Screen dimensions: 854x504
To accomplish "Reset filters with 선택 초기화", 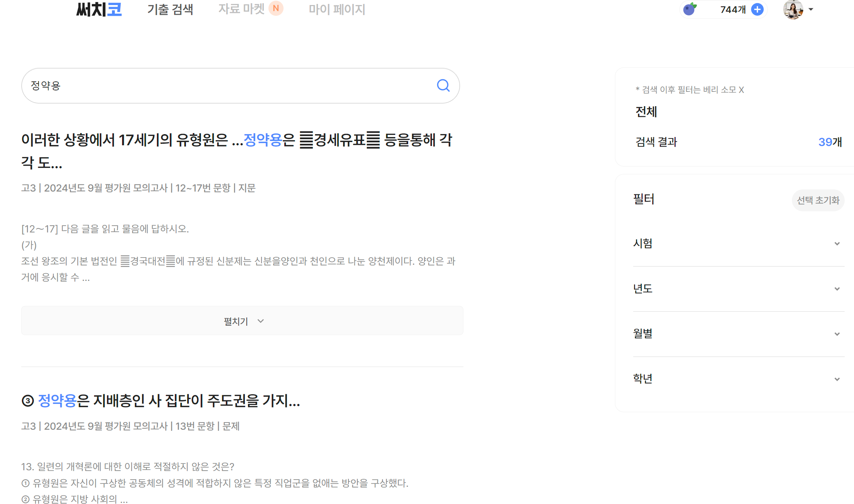I will click(818, 200).
